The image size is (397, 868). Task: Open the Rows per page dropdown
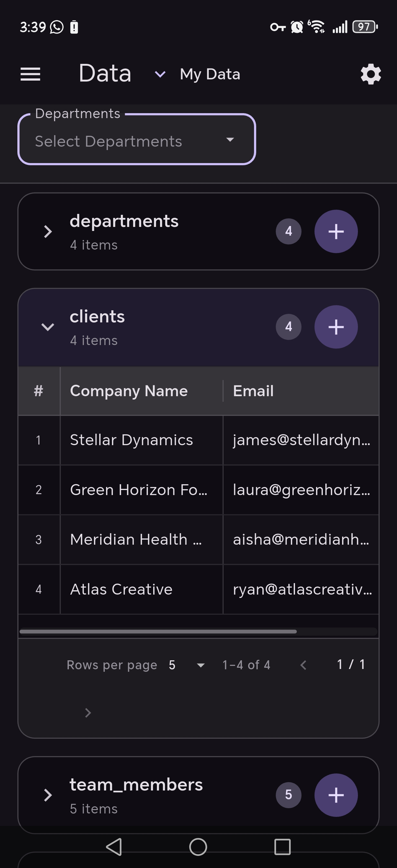pyautogui.click(x=187, y=665)
